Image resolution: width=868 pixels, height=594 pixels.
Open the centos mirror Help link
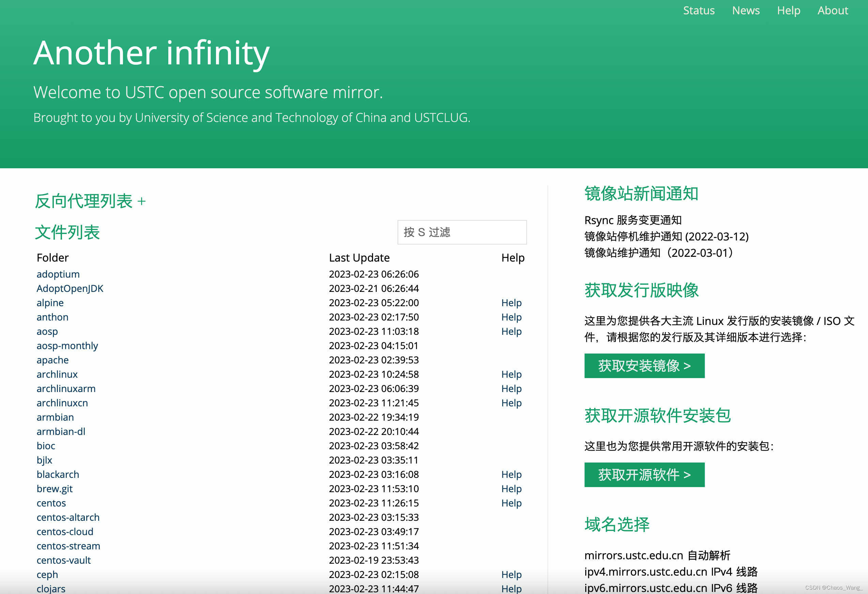(x=511, y=503)
